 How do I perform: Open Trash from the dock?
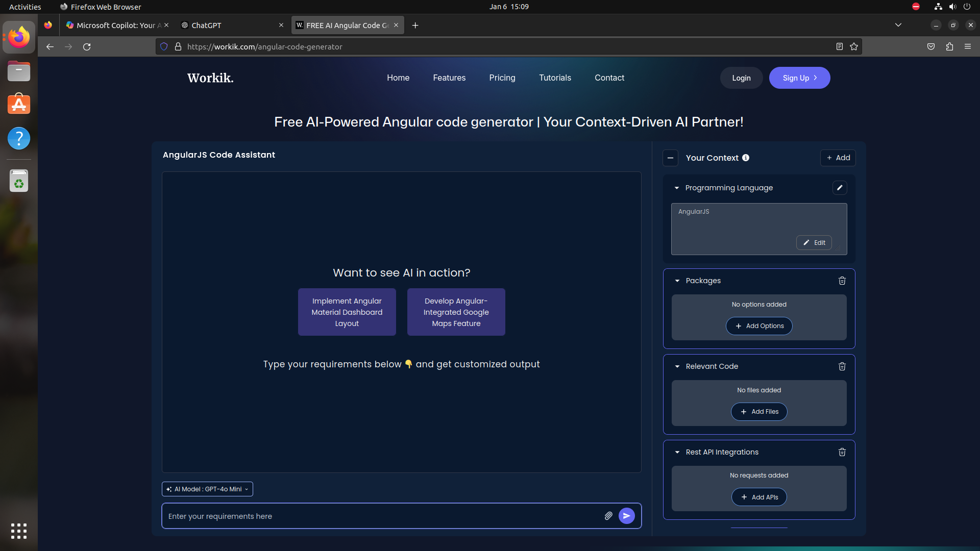coord(19,181)
